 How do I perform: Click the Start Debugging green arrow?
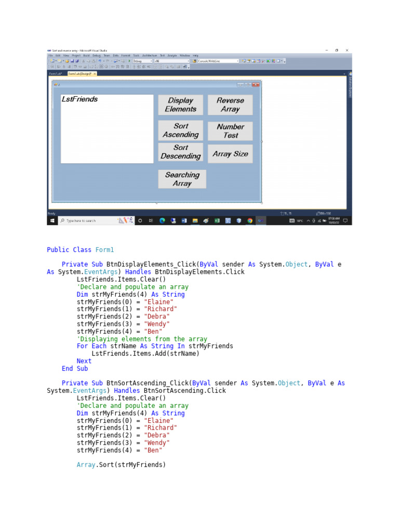tap(129, 61)
